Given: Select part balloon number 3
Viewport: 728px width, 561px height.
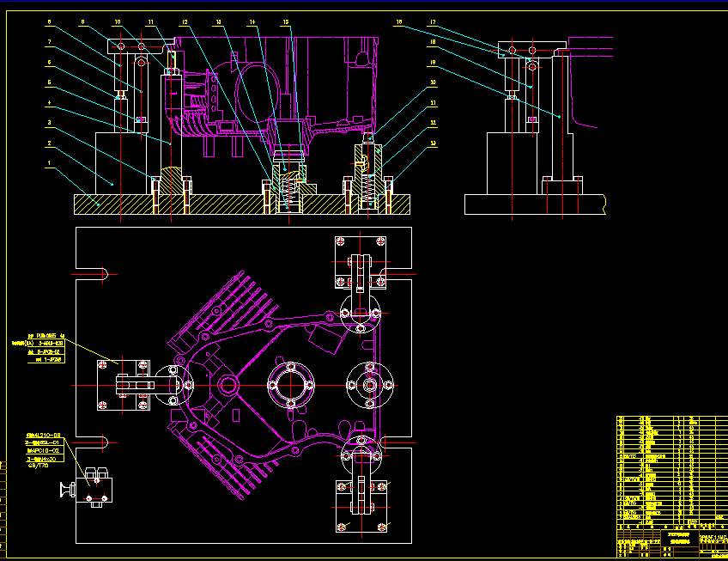Looking at the screenshot, I should pos(49,123).
